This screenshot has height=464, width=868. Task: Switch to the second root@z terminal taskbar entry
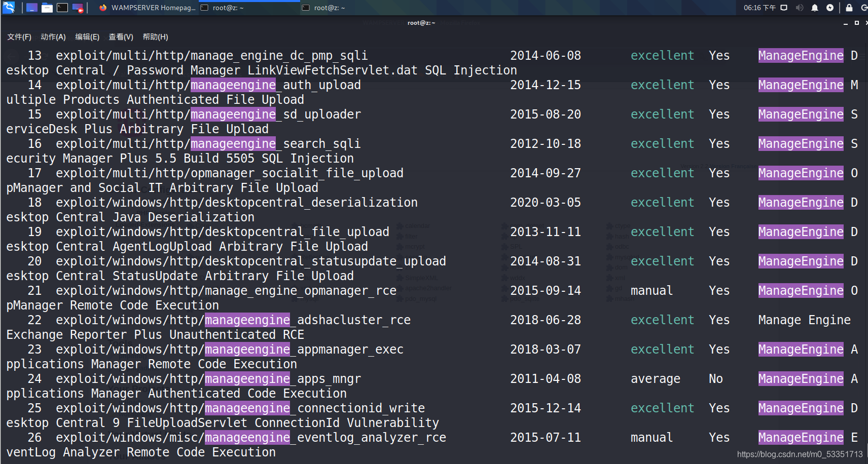(x=350, y=8)
